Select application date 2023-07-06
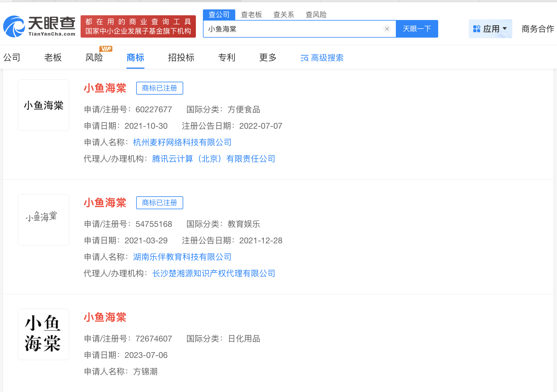 click(x=146, y=355)
